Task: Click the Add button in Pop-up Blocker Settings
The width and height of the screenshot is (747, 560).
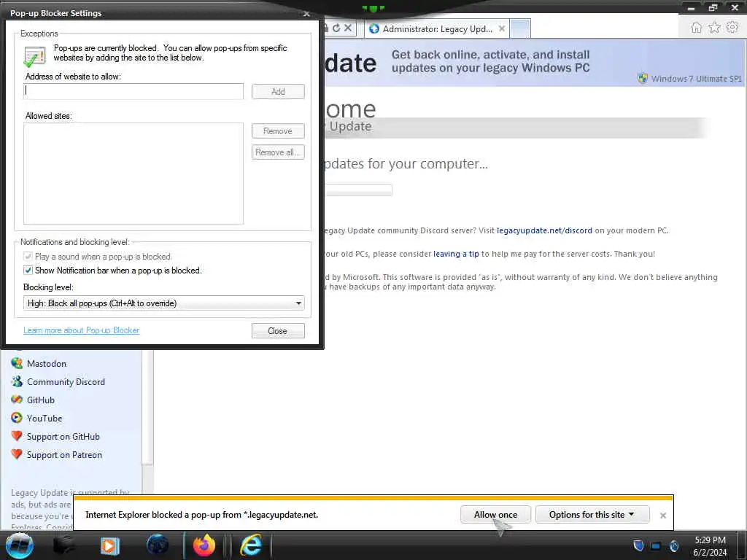Action: click(278, 91)
